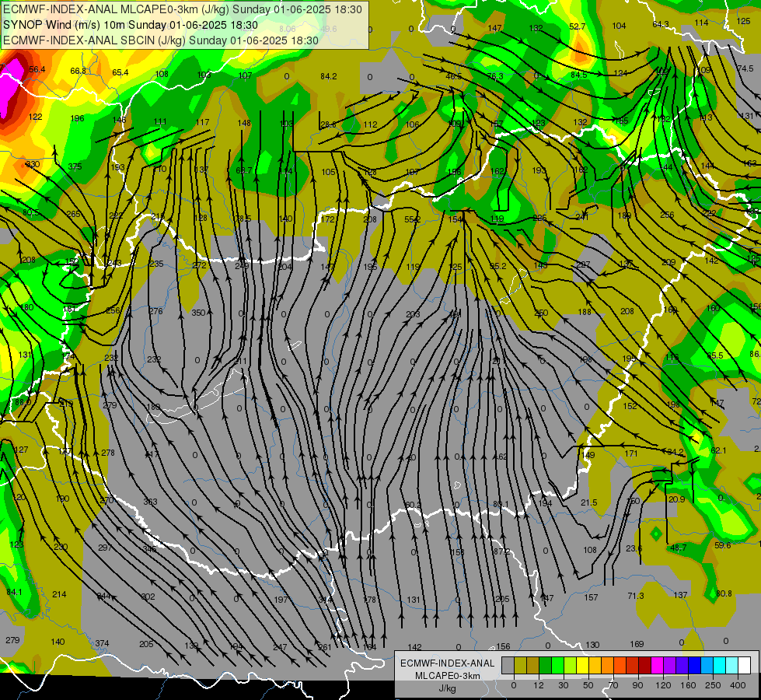Screen dimensions: 761x700
Task: Click the '28.8' value on the map
Action: [328, 124]
